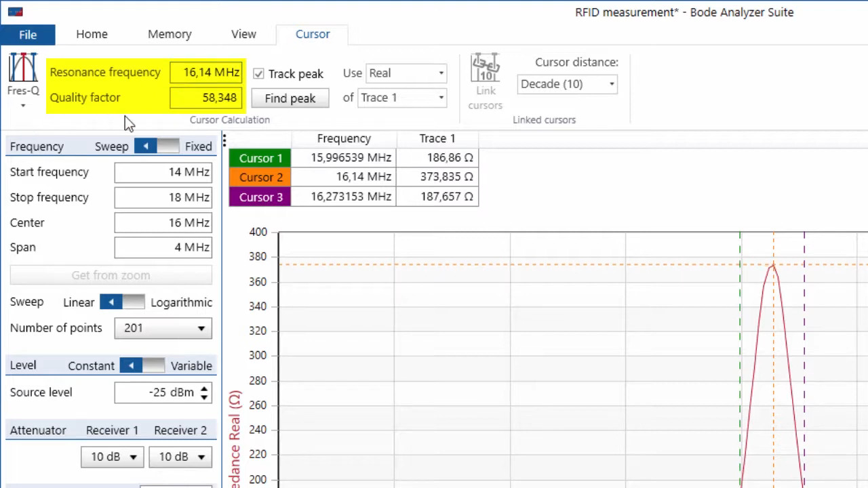
Task: Click the Link cursors icon
Action: coord(485,68)
